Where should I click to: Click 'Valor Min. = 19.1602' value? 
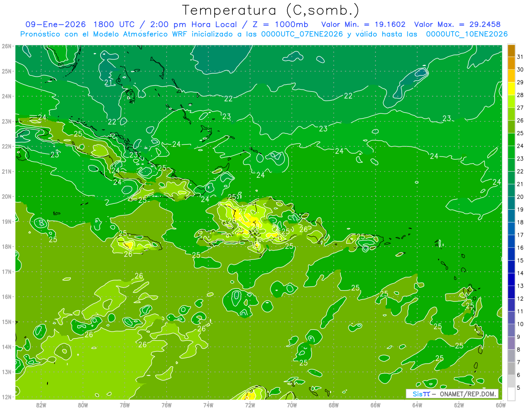pyautogui.click(x=363, y=24)
